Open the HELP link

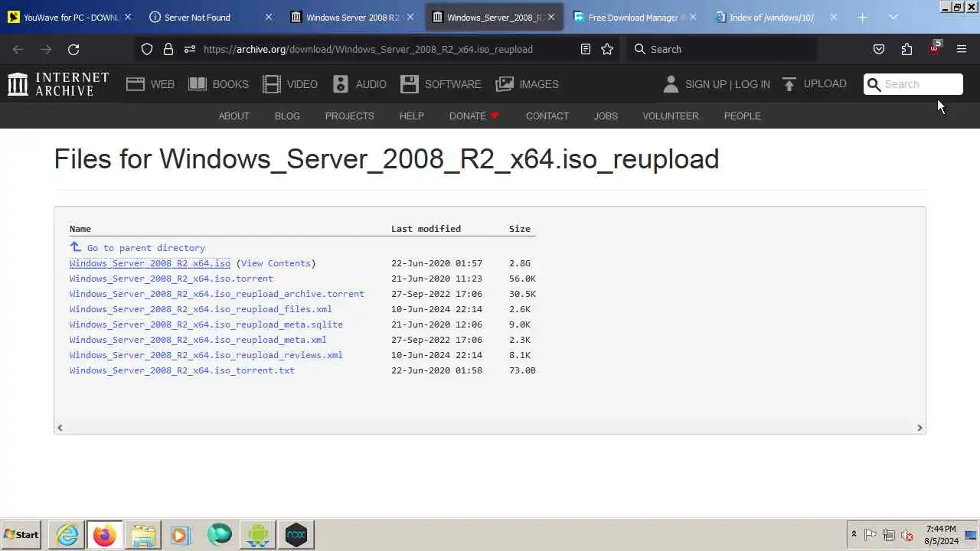pos(411,116)
